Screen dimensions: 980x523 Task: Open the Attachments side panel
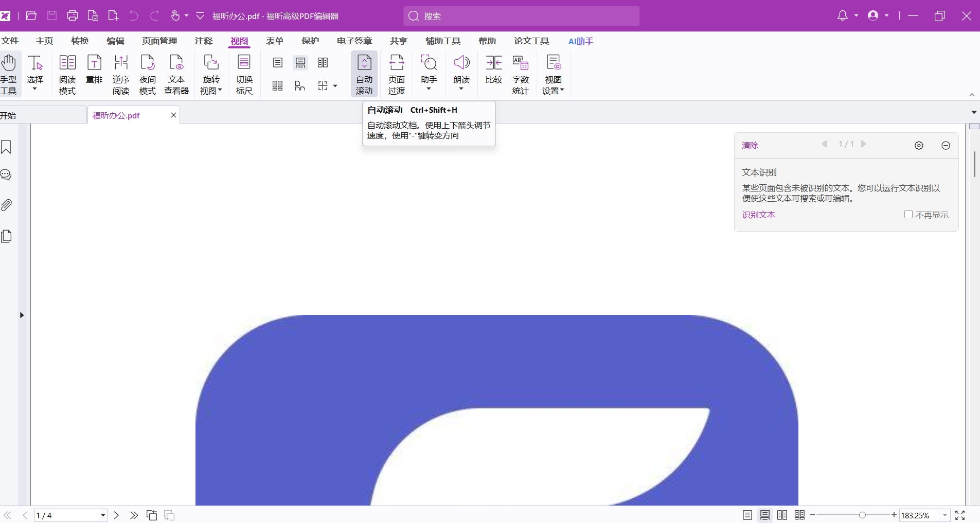point(6,205)
